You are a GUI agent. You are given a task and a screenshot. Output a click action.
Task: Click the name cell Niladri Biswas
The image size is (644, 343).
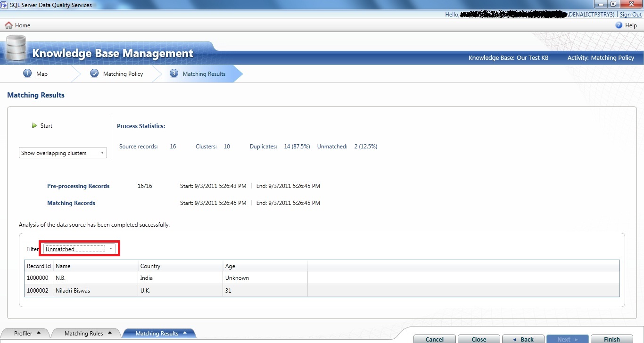(x=96, y=291)
